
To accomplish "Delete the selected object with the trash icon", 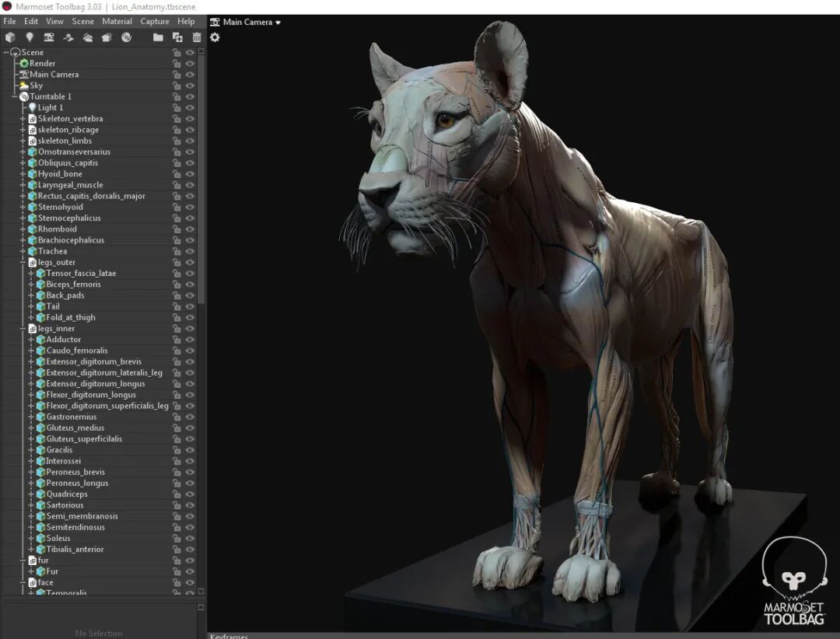I will pyautogui.click(x=197, y=37).
